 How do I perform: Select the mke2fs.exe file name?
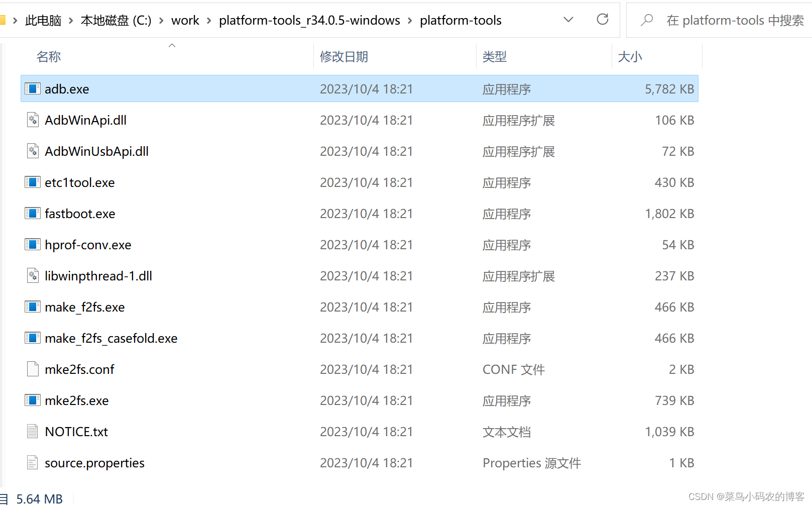[x=76, y=400]
